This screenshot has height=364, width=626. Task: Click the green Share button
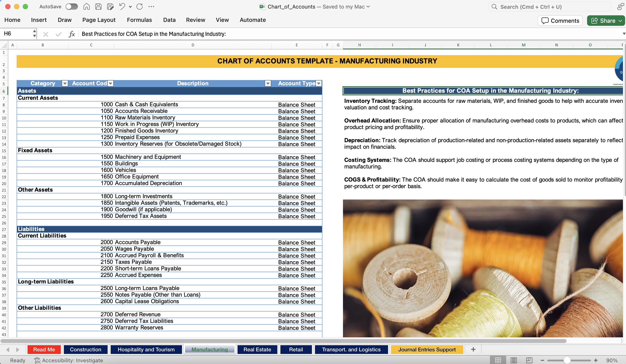pyautogui.click(x=606, y=21)
